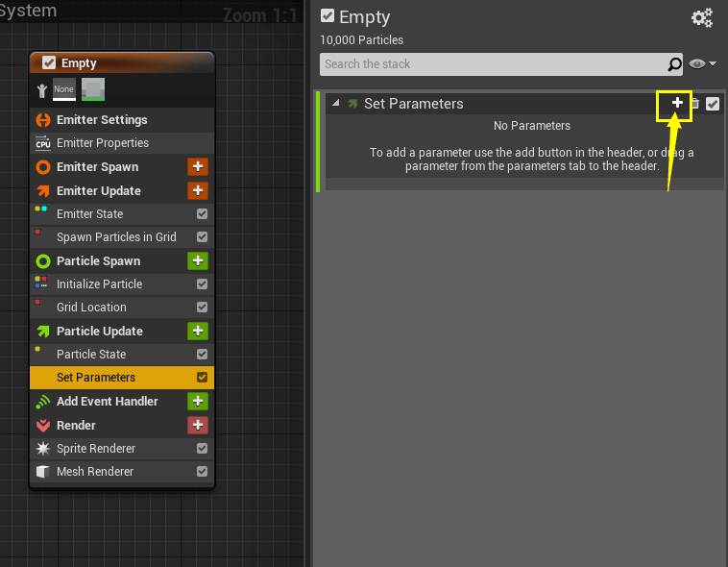
Task: Add a module to Emitter Spawn
Action: pos(197,166)
